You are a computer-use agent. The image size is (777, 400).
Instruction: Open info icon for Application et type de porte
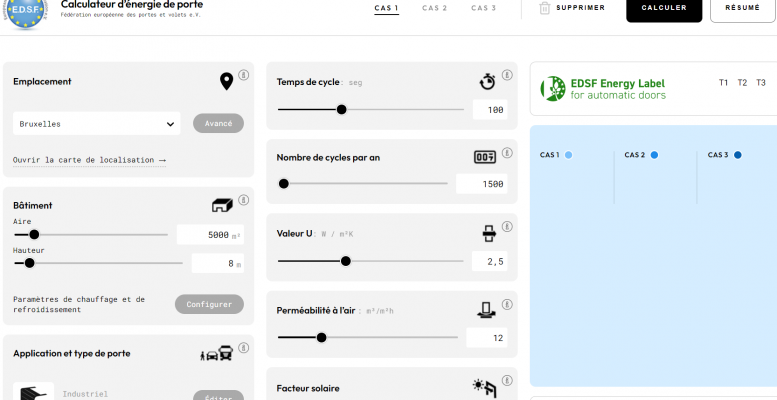click(x=243, y=347)
